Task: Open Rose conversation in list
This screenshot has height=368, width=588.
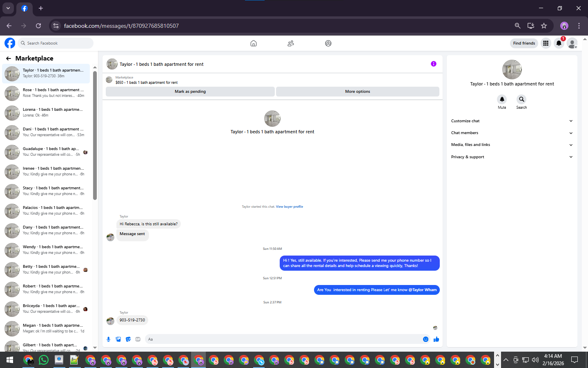Action: click(46, 93)
